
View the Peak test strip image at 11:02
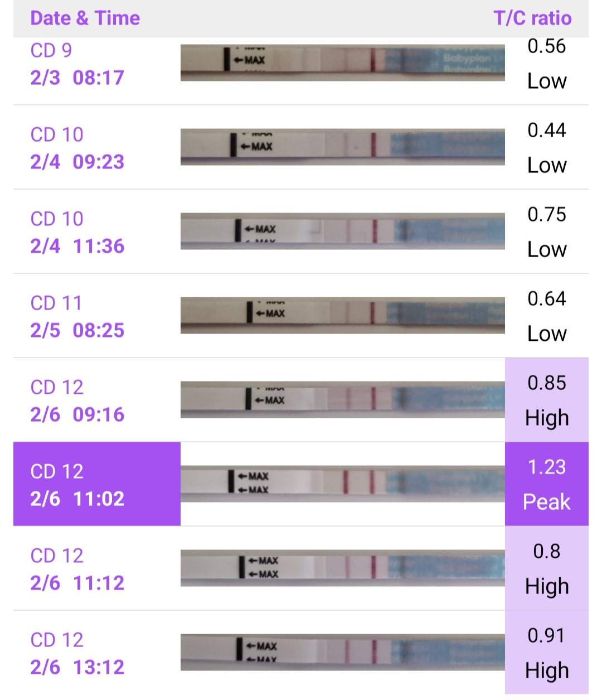click(x=342, y=484)
